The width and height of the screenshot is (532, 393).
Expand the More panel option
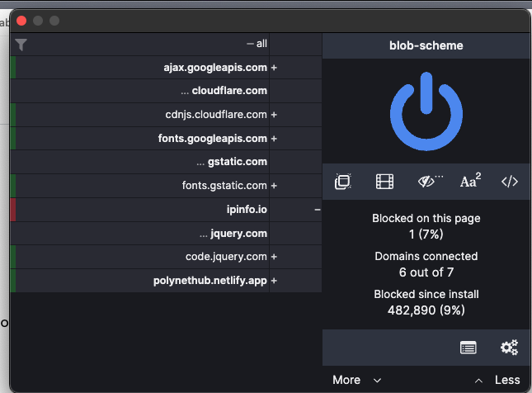[x=357, y=380]
